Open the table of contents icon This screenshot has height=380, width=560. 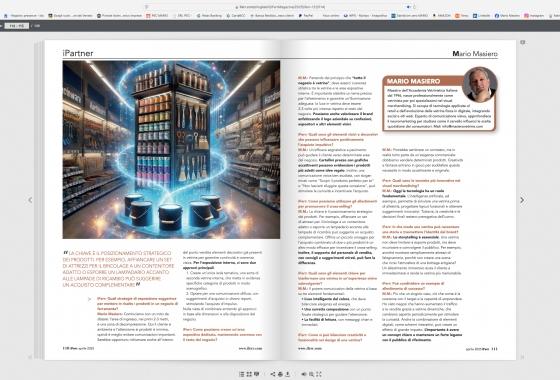pos(241,374)
